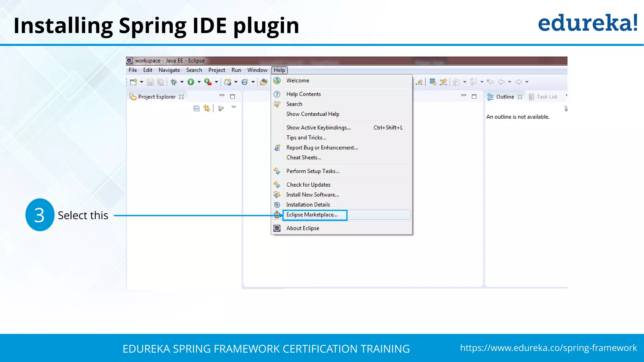The height and width of the screenshot is (362, 644).
Task: Open the New Web Project dropdown arrow
Action: click(x=236, y=82)
